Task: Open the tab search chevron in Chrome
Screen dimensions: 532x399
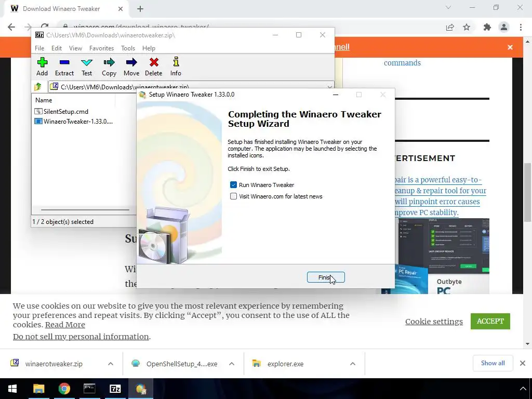Action: pyautogui.click(x=448, y=7)
